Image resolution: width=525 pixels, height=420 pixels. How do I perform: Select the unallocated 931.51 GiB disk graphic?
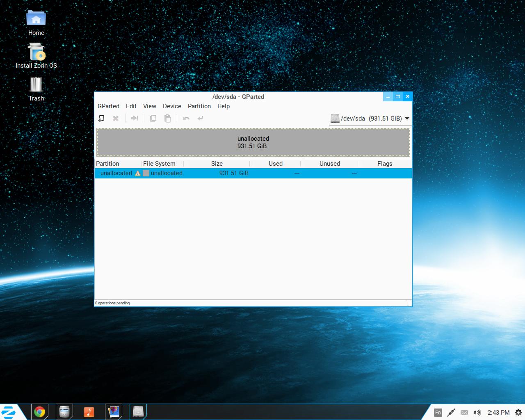253,142
